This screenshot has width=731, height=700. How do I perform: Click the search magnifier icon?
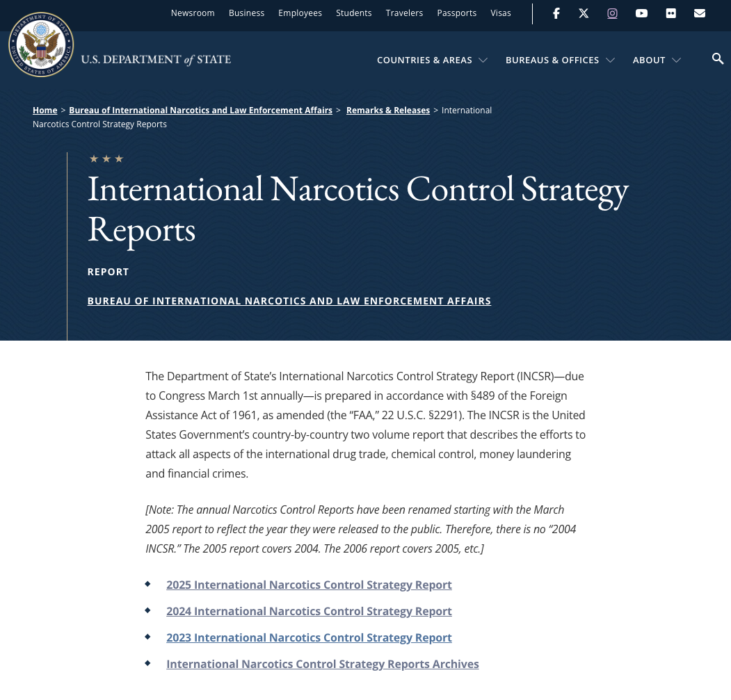click(718, 59)
